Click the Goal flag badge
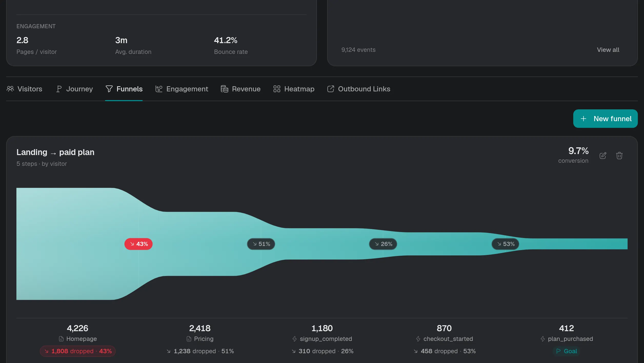644x363 pixels. (566, 351)
